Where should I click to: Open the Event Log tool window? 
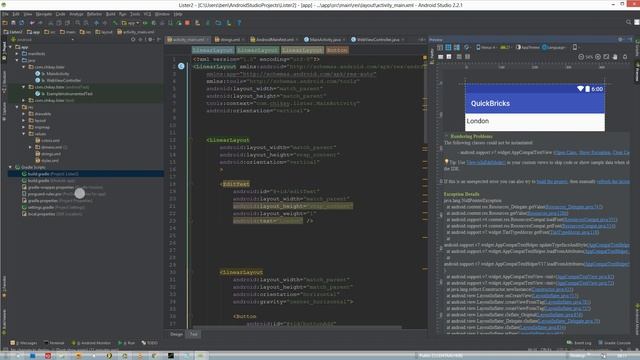pos(579,343)
